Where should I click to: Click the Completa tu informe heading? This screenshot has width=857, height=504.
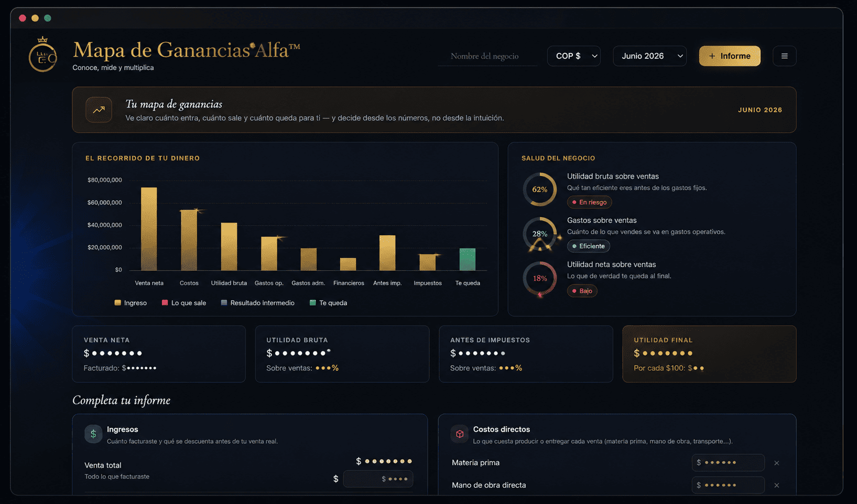(122, 400)
